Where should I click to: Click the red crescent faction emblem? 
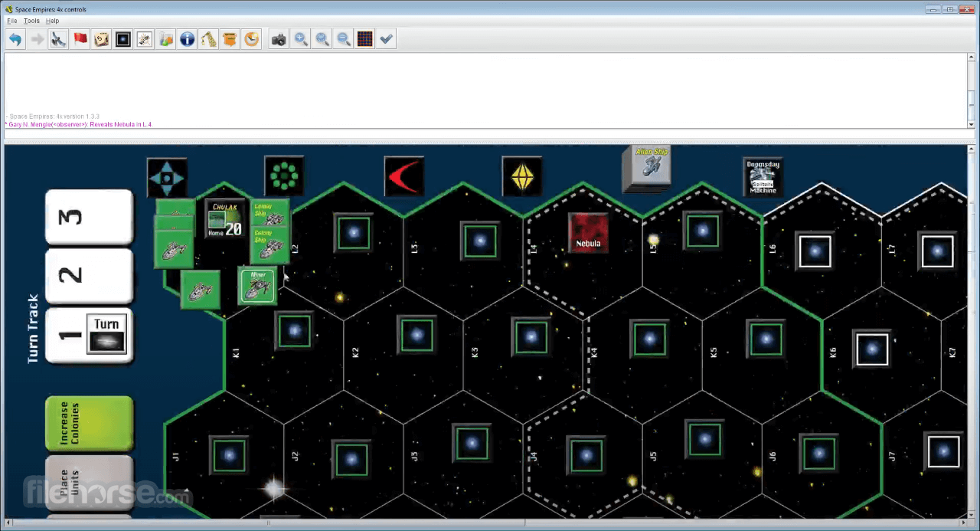403,177
